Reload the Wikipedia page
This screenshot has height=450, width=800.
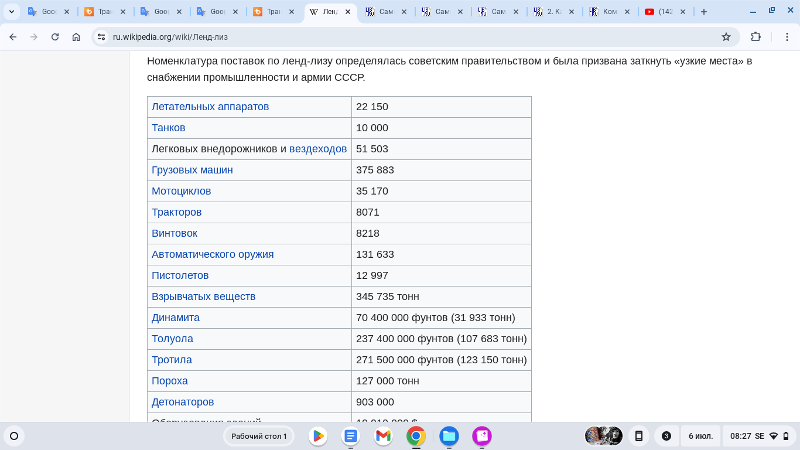pos(55,37)
